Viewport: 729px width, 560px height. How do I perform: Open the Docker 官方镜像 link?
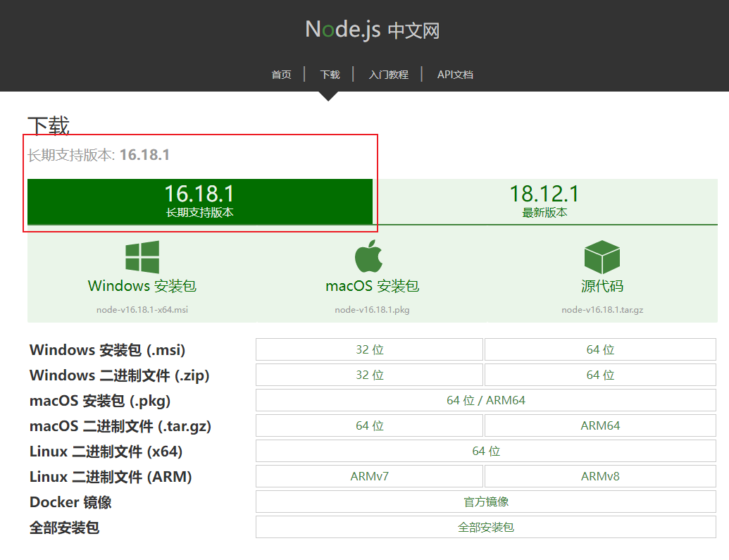(486, 502)
